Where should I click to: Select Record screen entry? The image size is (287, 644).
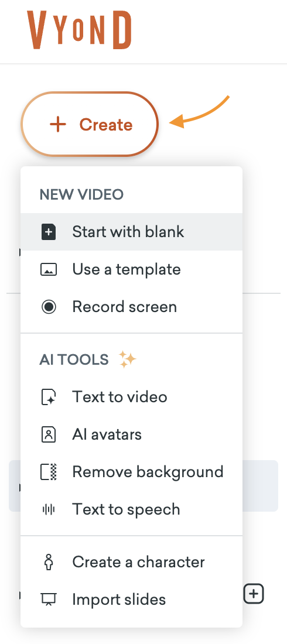tap(132, 307)
